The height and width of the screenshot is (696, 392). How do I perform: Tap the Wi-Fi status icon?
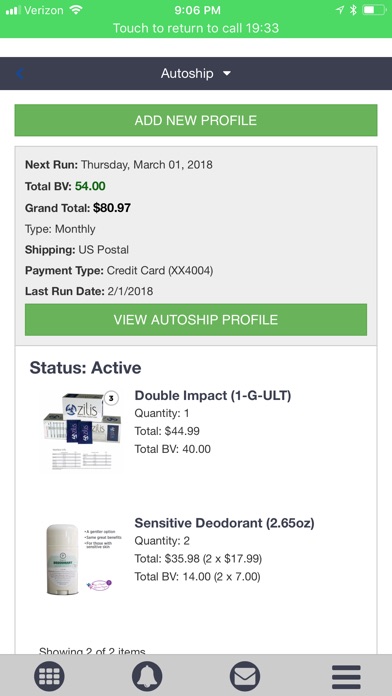click(76, 10)
